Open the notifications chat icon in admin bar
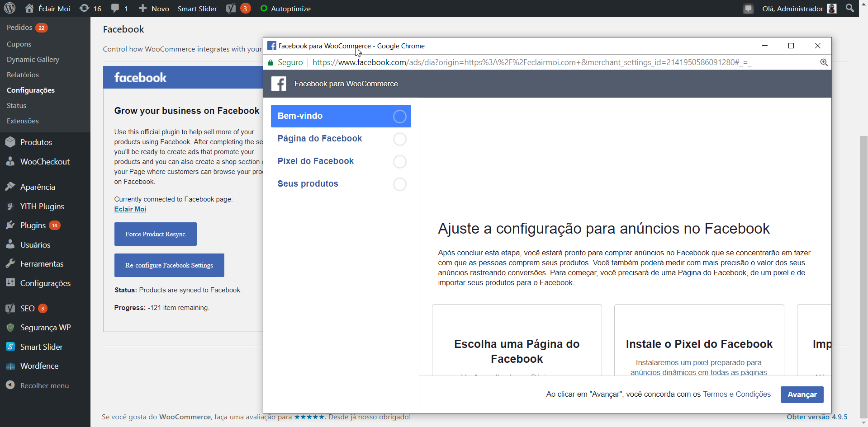868x427 pixels. click(749, 9)
